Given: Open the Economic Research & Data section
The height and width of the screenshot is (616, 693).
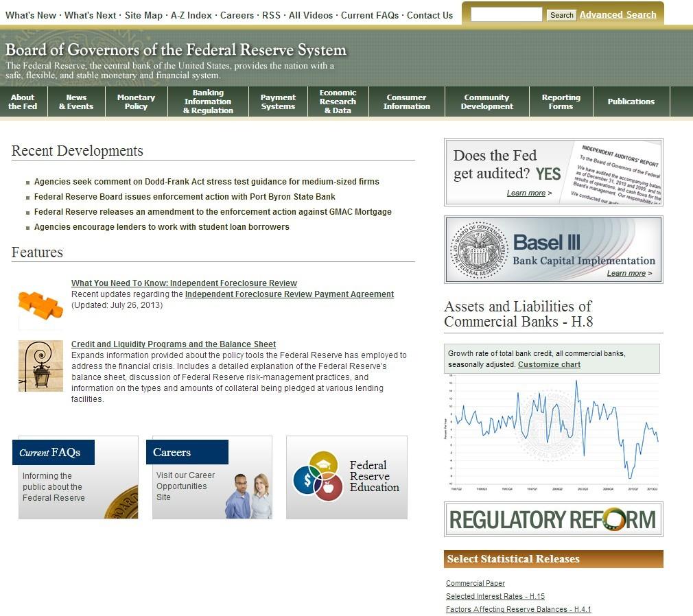Looking at the screenshot, I should pos(338,101).
